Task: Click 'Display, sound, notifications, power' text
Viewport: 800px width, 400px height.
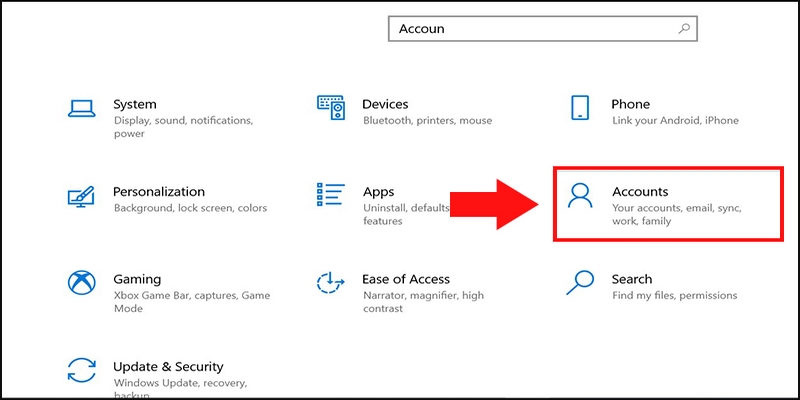Action: tap(183, 127)
